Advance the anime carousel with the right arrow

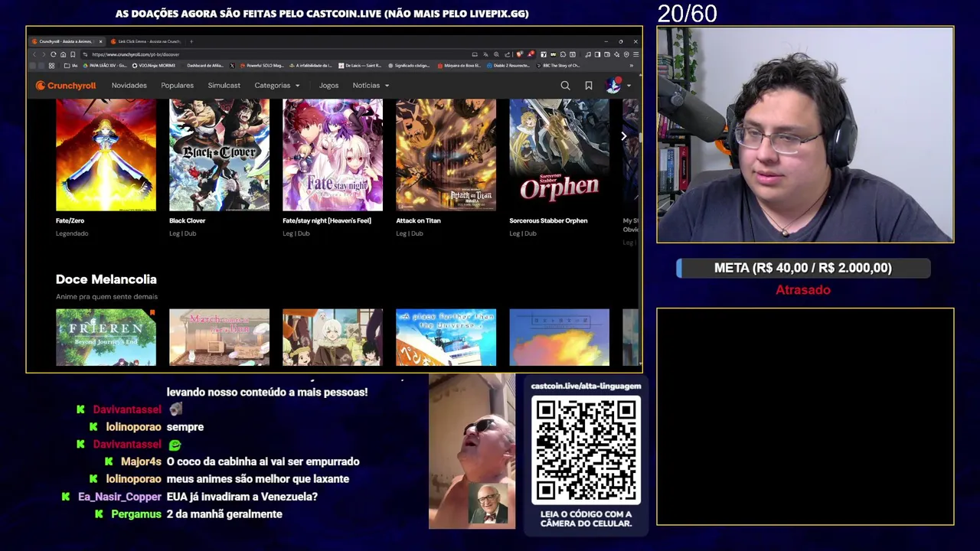(x=624, y=136)
